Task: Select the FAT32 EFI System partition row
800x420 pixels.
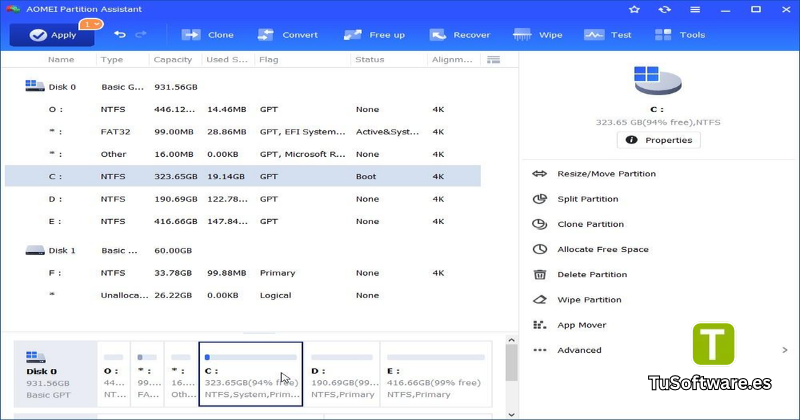Action: (x=243, y=132)
